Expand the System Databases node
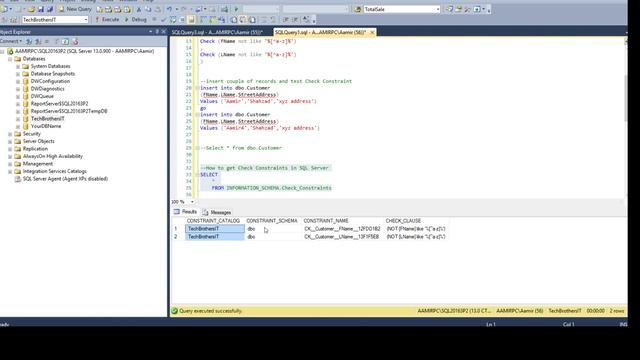This screenshot has width=640, height=360. (x=18, y=66)
